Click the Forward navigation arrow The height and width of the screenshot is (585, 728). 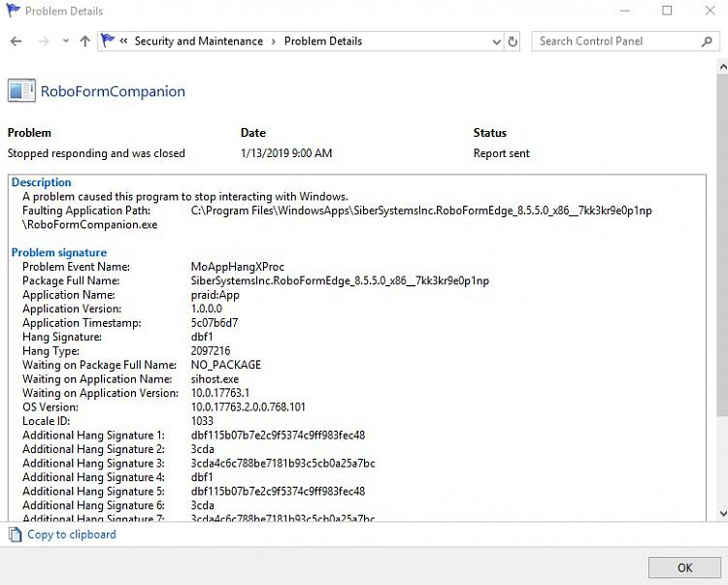tap(43, 42)
